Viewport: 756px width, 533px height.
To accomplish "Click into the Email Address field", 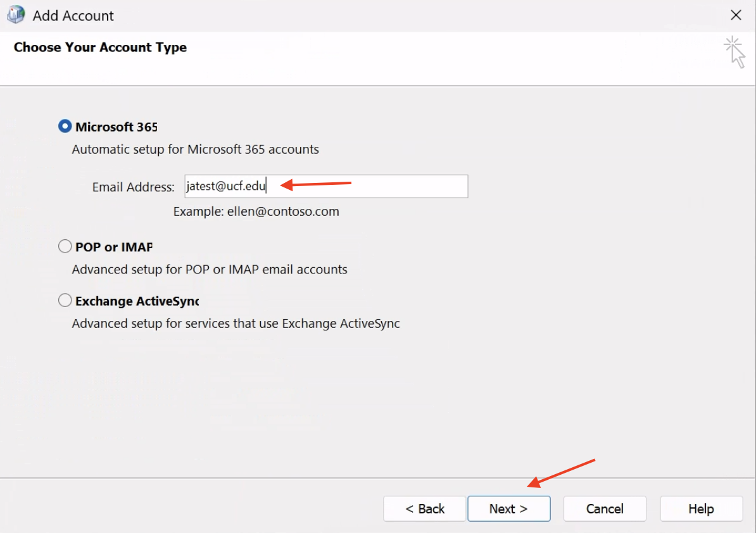I will (x=326, y=187).
